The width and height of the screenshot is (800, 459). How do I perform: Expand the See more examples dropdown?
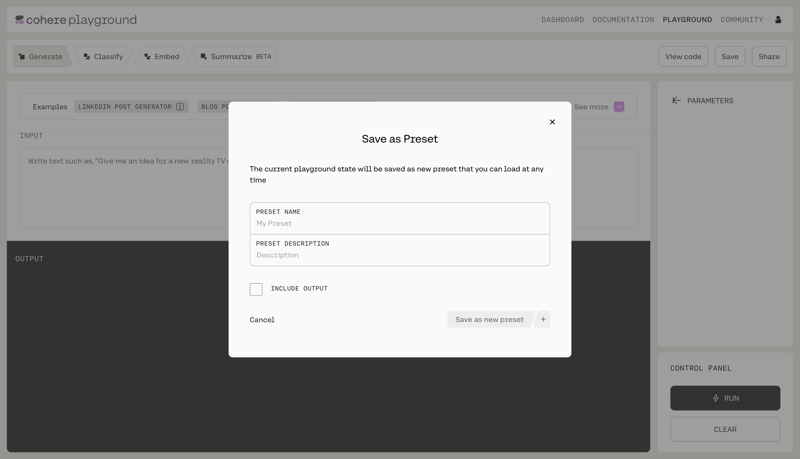pyautogui.click(x=618, y=107)
